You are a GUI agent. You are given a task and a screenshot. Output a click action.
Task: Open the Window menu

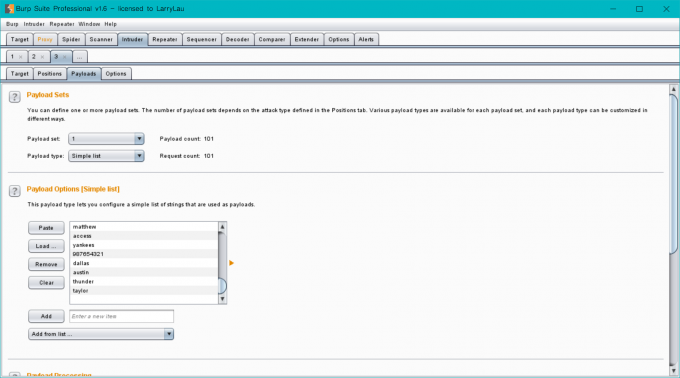89,24
